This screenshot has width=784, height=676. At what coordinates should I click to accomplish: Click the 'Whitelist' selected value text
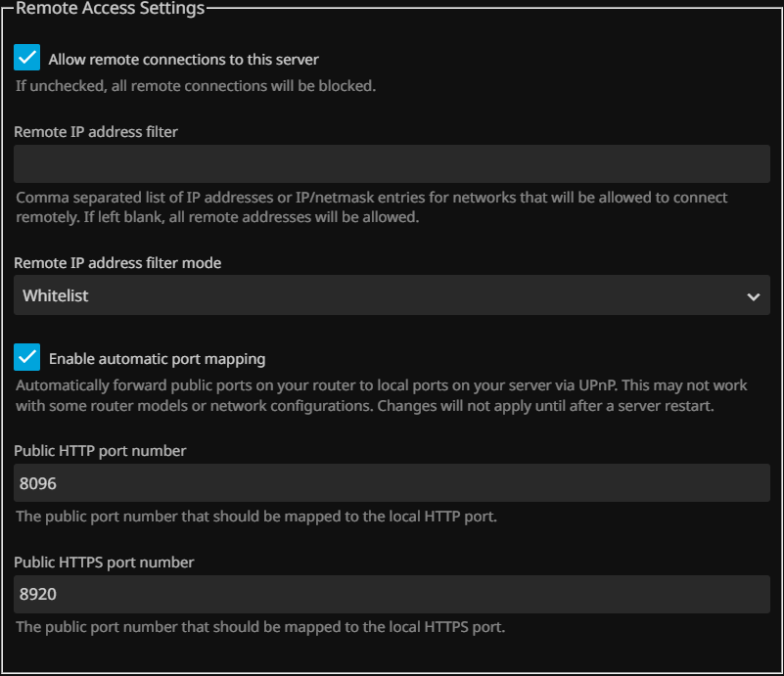pos(56,295)
